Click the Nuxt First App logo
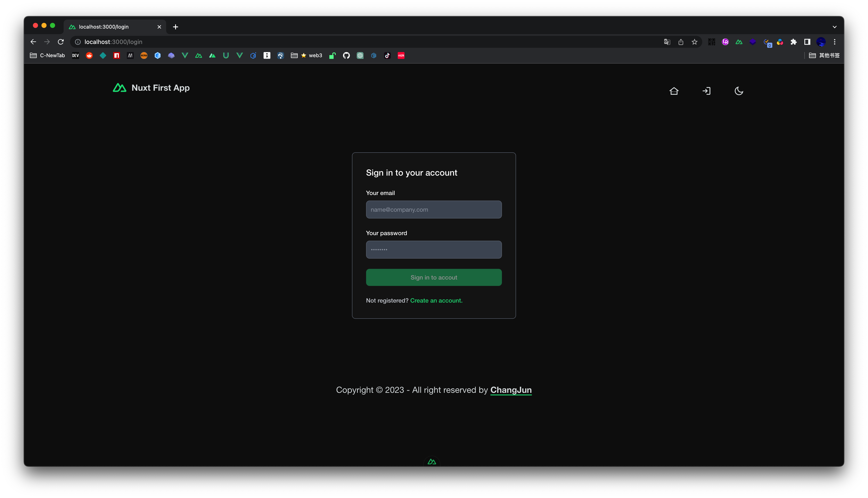This screenshot has height=498, width=868. pos(151,88)
